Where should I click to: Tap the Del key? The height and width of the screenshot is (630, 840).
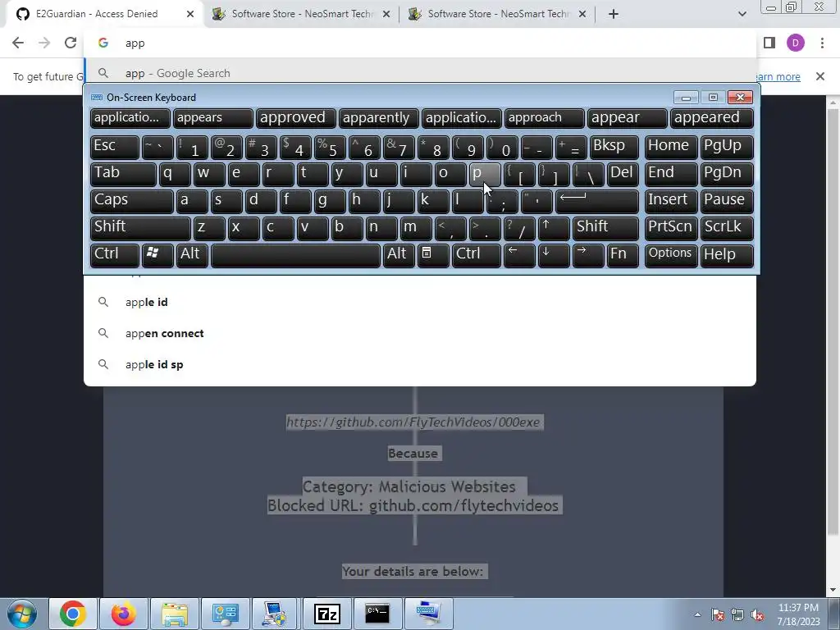623,174
